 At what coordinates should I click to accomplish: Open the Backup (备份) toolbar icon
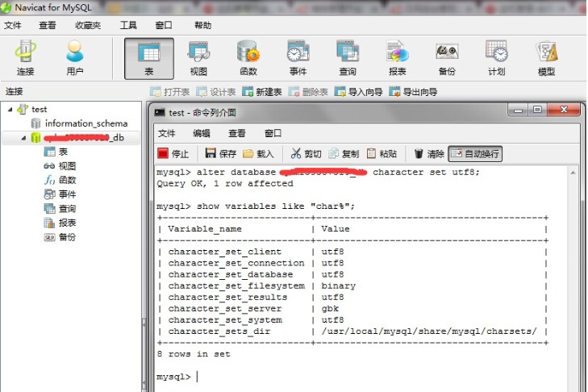[x=447, y=58]
